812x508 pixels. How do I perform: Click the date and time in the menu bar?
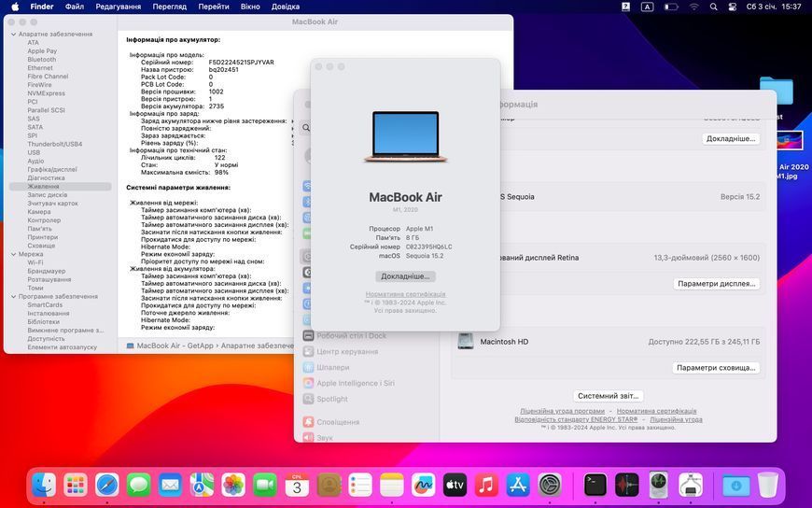pyautogui.click(x=774, y=7)
